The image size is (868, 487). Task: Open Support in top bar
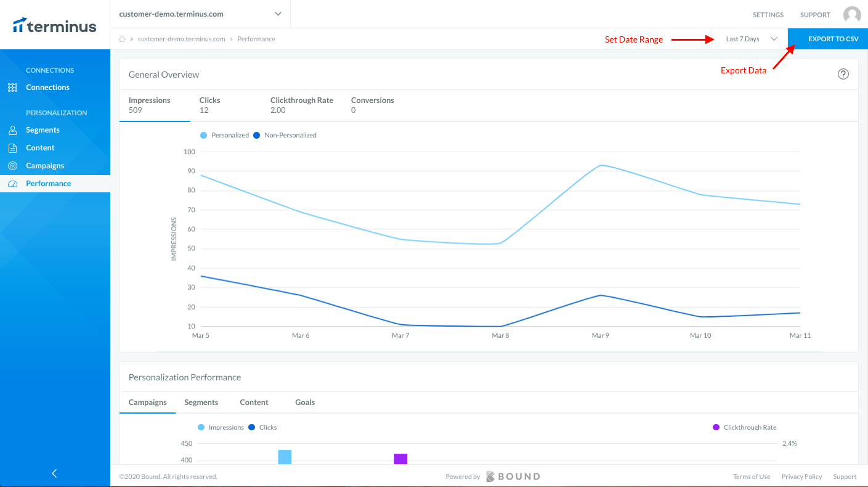(x=816, y=15)
